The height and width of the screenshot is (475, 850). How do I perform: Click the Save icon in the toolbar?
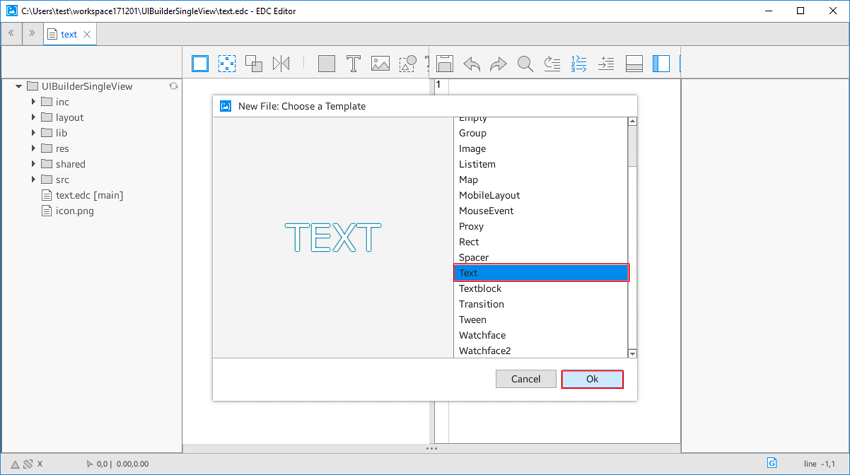point(445,64)
